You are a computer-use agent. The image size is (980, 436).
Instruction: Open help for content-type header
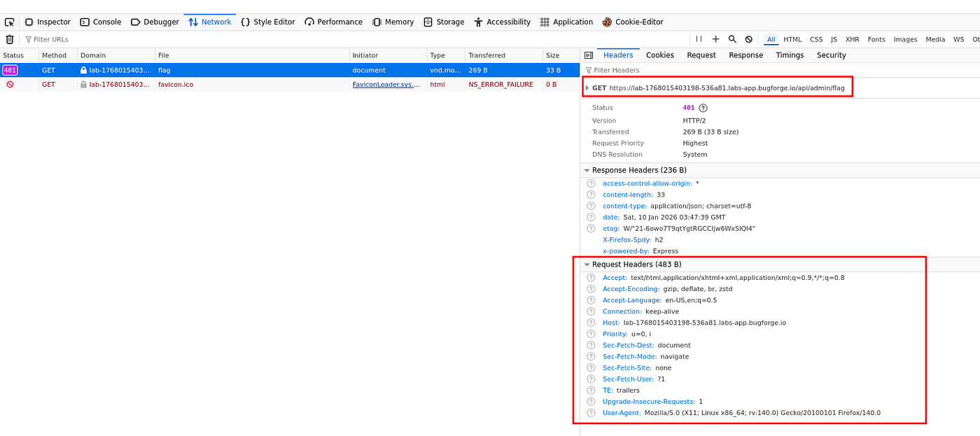click(x=591, y=206)
